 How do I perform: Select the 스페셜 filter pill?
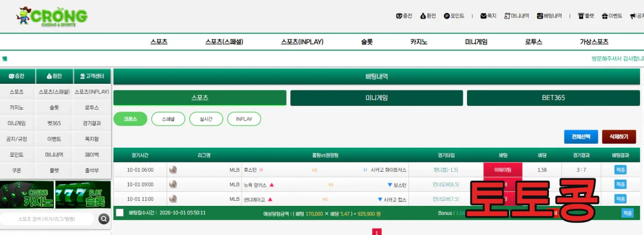(169, 119)
